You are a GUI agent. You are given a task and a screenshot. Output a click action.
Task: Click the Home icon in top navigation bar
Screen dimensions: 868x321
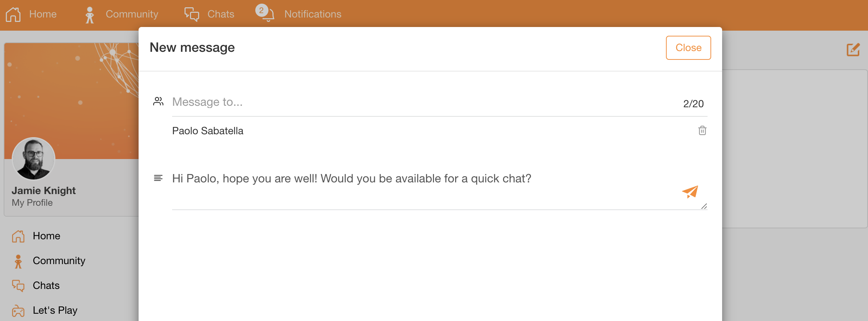[13, 14]
